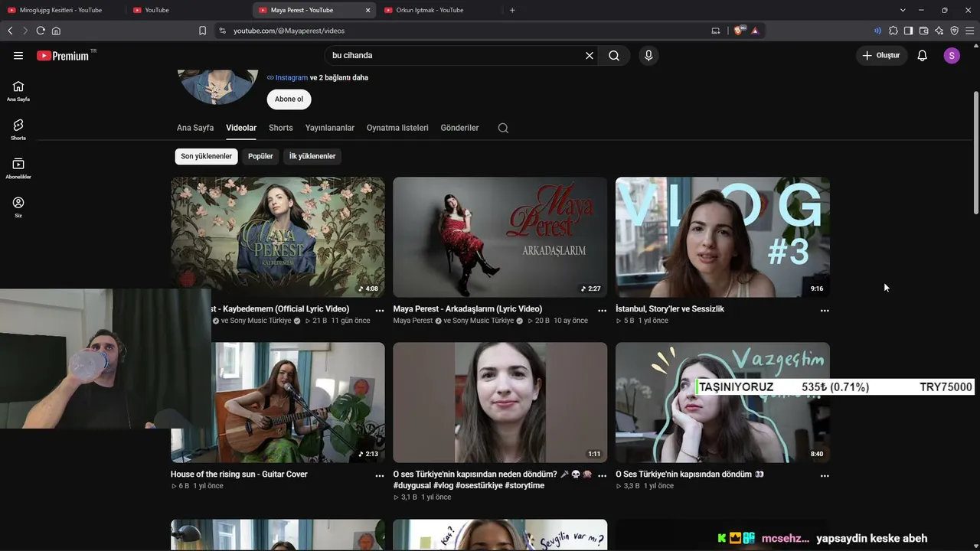Open Arkadaşlarım lyric video thumbnail
Viewport: 980px width, 551px height.
pyautogui.click(x=500, y=237)
